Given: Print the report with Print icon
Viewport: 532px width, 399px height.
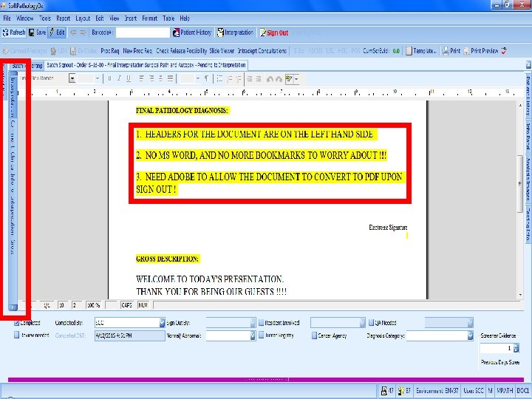Looking at the screenshot, I should point(451,51).
